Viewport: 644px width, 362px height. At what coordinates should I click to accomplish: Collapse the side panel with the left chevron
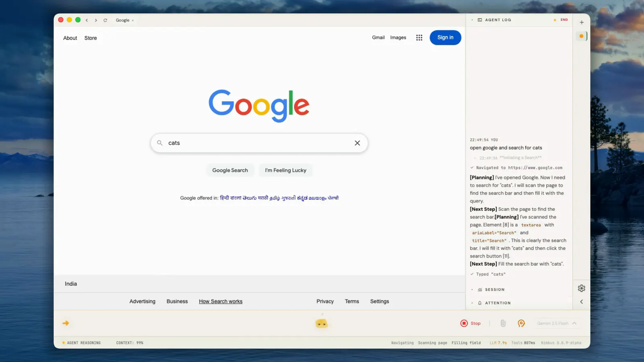click(x=582, y=302)
